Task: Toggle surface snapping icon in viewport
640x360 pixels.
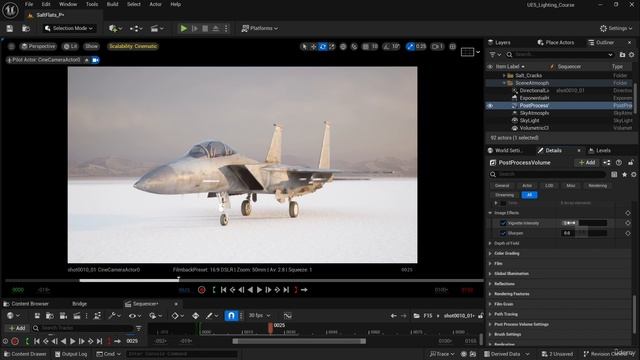Action: pos(354,47)
